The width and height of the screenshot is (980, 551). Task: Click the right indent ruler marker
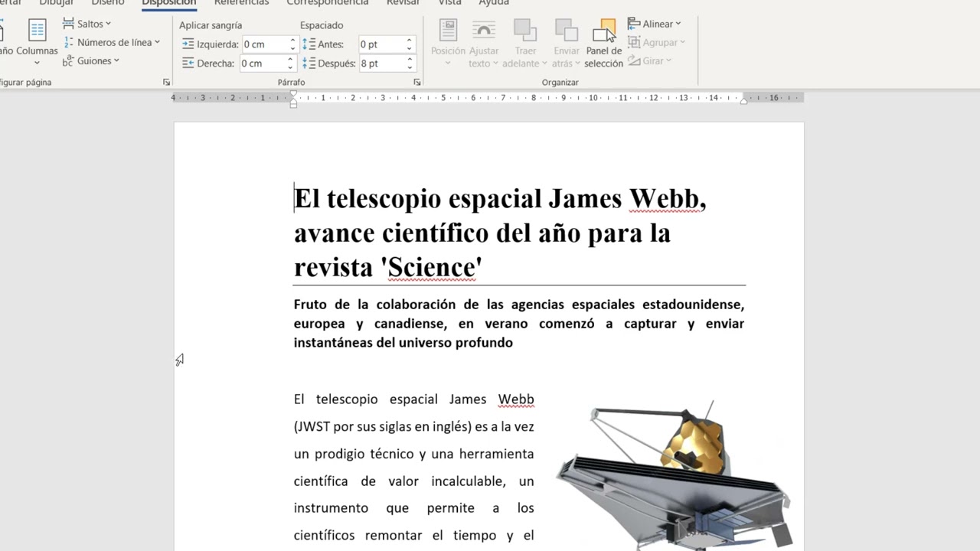(743, 101)
